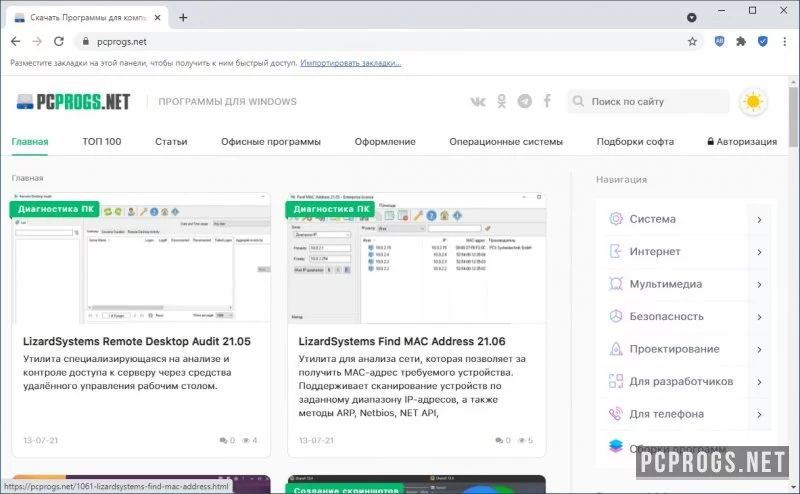Click 'Диагностика ПК' badge on Remote Desktop Audit
This screenshot has height=494, width=800.
point(55,209)
